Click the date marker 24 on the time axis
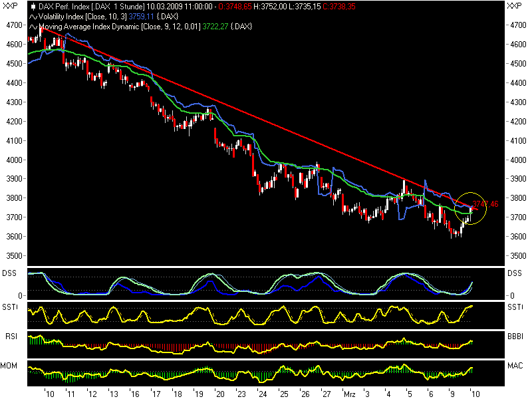 coord(263,394)
